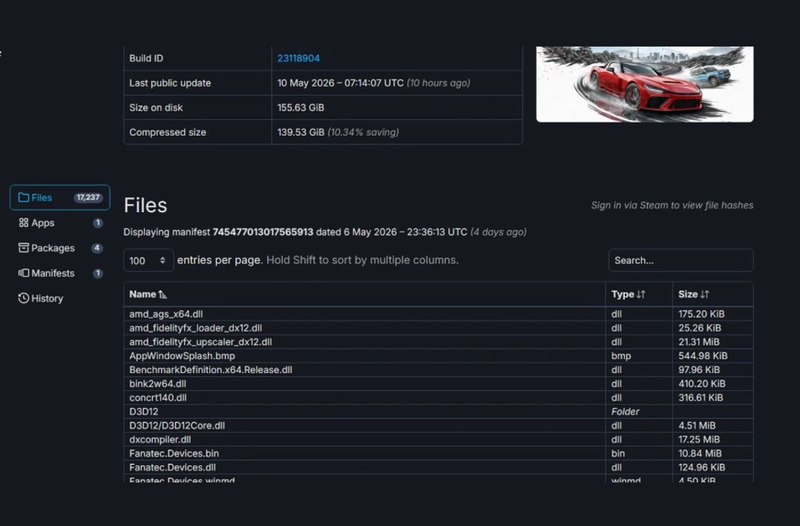Image resolution: width=800 pixels, height=526 pixels.
Task: Click the grid icon beside Apps
Action: (x=23, y=222)
